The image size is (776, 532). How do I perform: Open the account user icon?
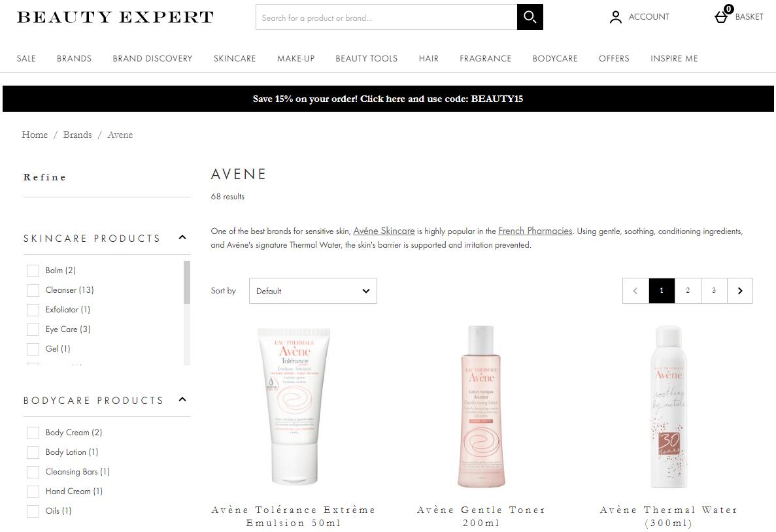tap(615, 18)
